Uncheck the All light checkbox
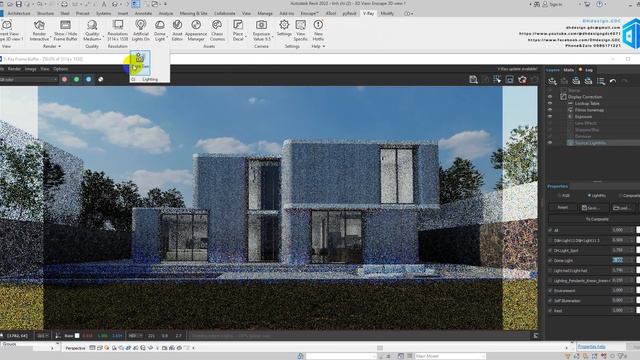640x360 pixels. [550, 230]
